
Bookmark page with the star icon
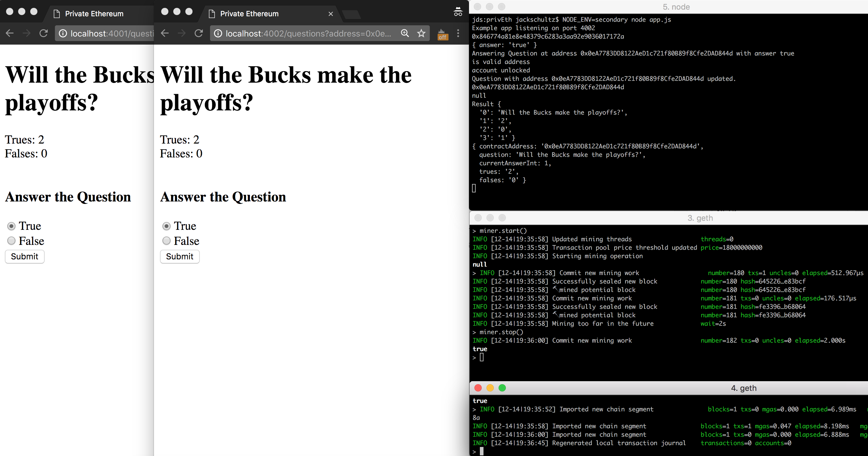421,33
